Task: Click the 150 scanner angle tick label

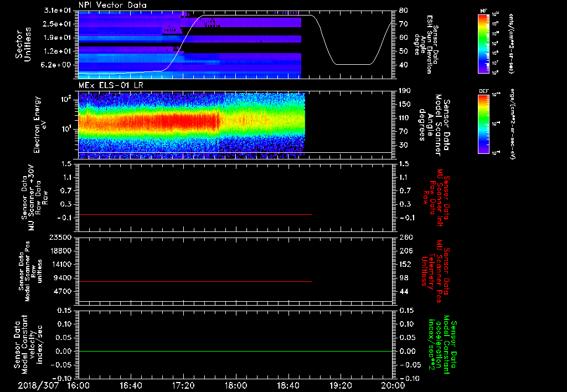Action: point(406,105)
